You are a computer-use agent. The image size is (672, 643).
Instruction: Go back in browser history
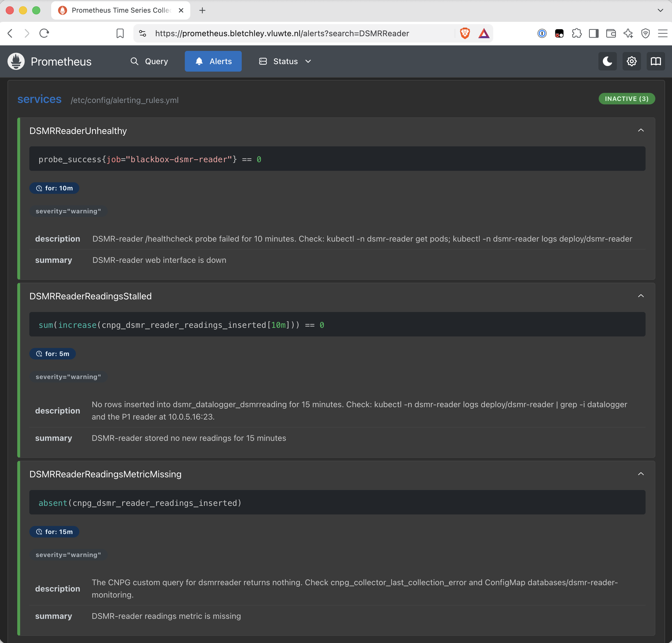tap(10, 33)
